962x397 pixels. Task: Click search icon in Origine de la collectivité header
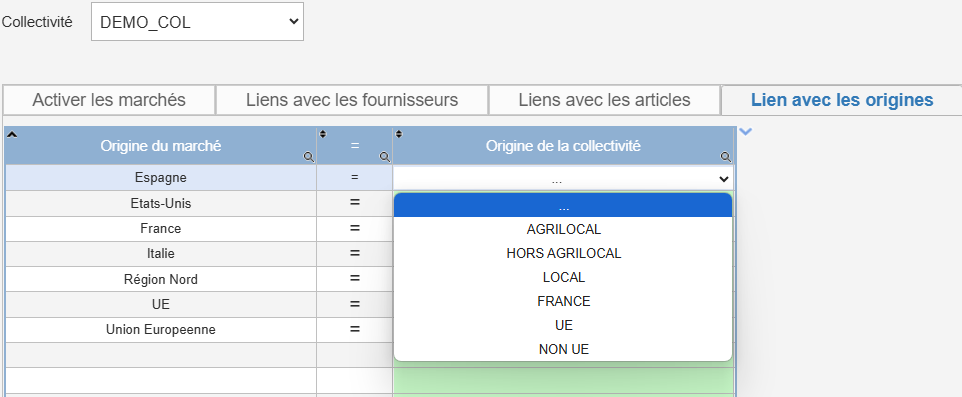click(726, 157)
